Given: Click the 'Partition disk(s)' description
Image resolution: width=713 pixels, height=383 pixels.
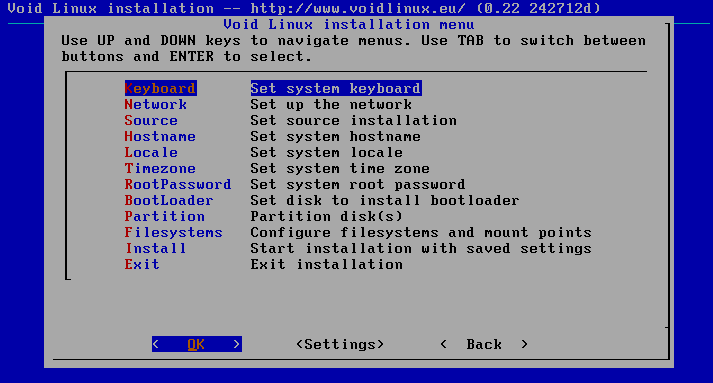Looking at the screenshot, I should 326,216.
